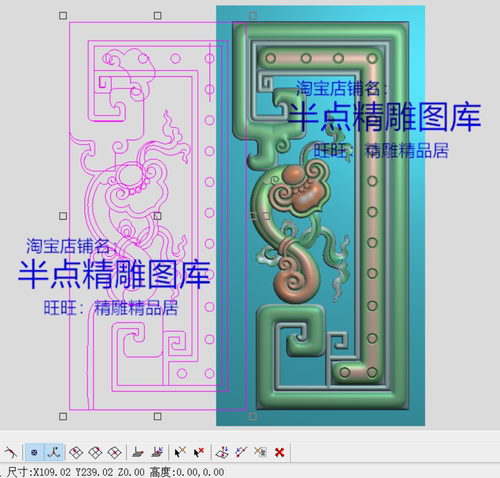Click the gray plane icon with blue arrow

tap(157, 452)
